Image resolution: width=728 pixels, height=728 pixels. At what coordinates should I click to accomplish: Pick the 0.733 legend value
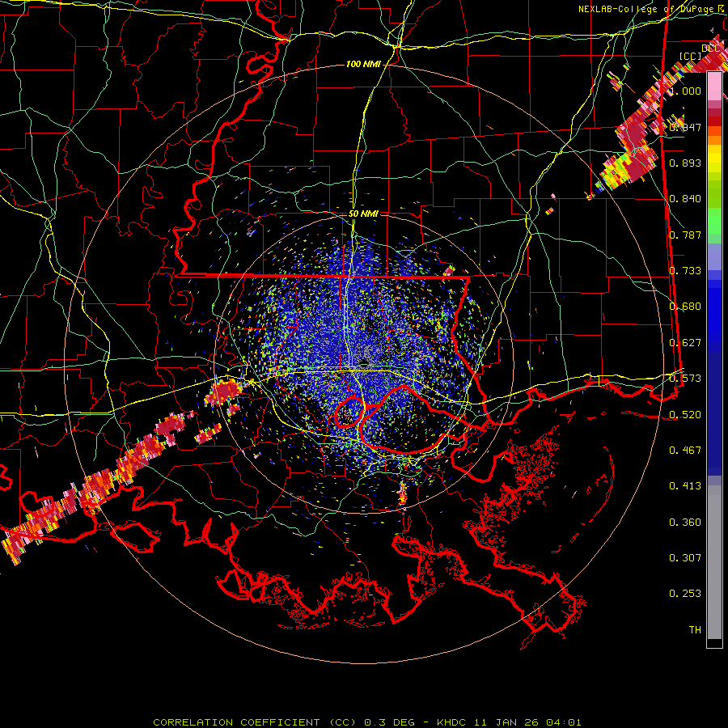685,271
